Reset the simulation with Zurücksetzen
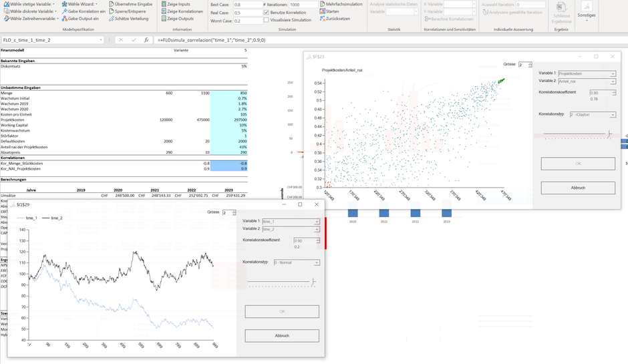Screen dimensions: 628x364 coord(335,19)
